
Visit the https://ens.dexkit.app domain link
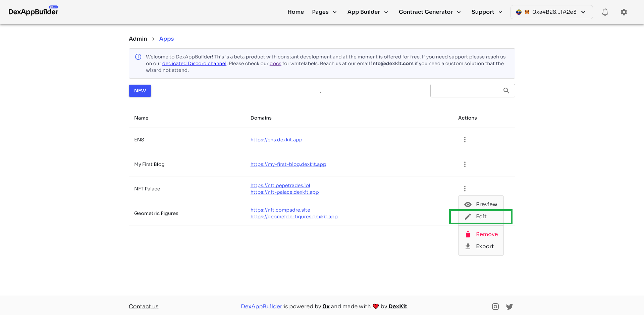[x=276, y=140]
